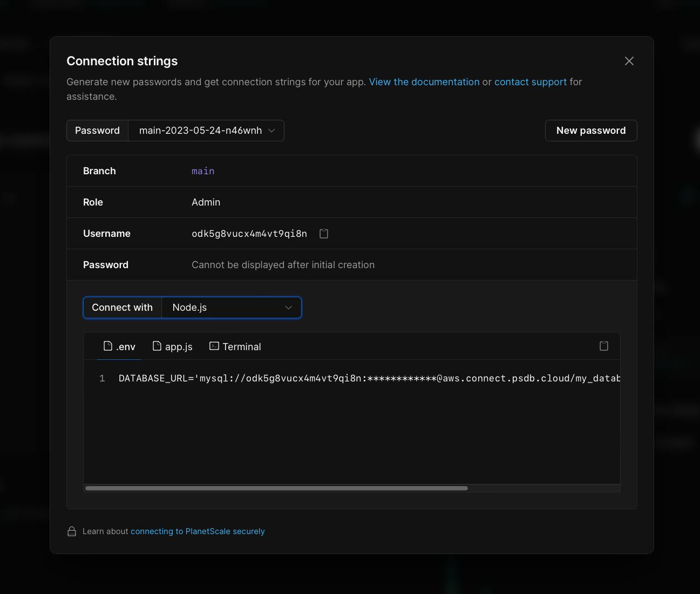The image size is (700, 594).
Task: Select the .env tab
Action: [119, 346]
